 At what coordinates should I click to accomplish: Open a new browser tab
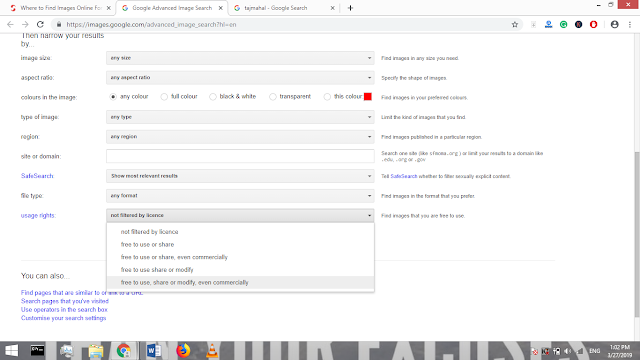(x=350, y=8)
